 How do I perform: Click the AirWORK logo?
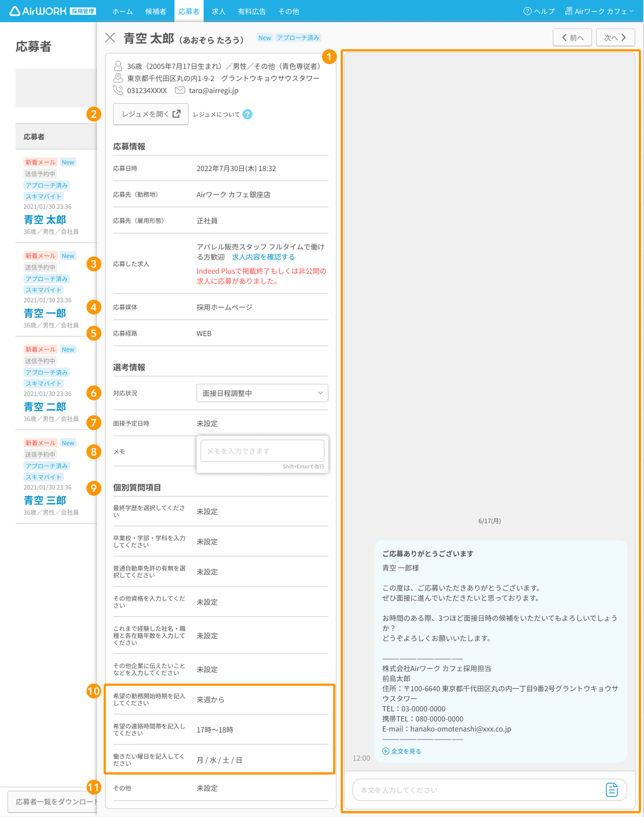click(53, 11)
